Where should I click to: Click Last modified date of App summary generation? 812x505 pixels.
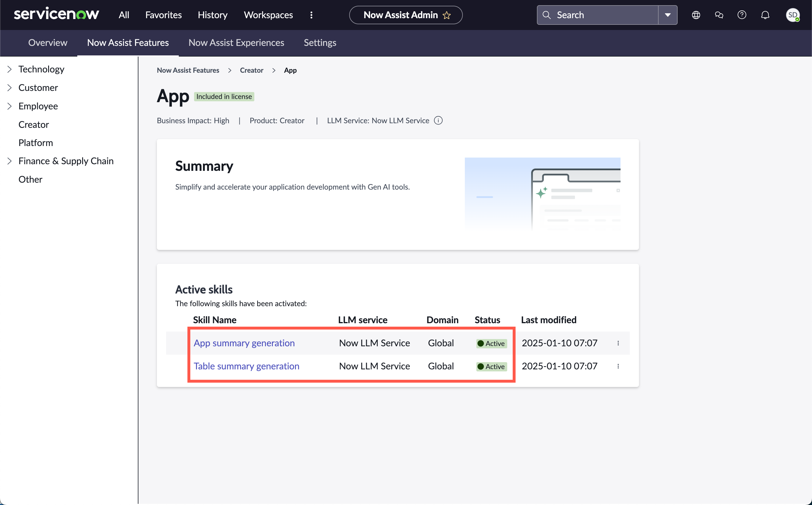point(560,343)
